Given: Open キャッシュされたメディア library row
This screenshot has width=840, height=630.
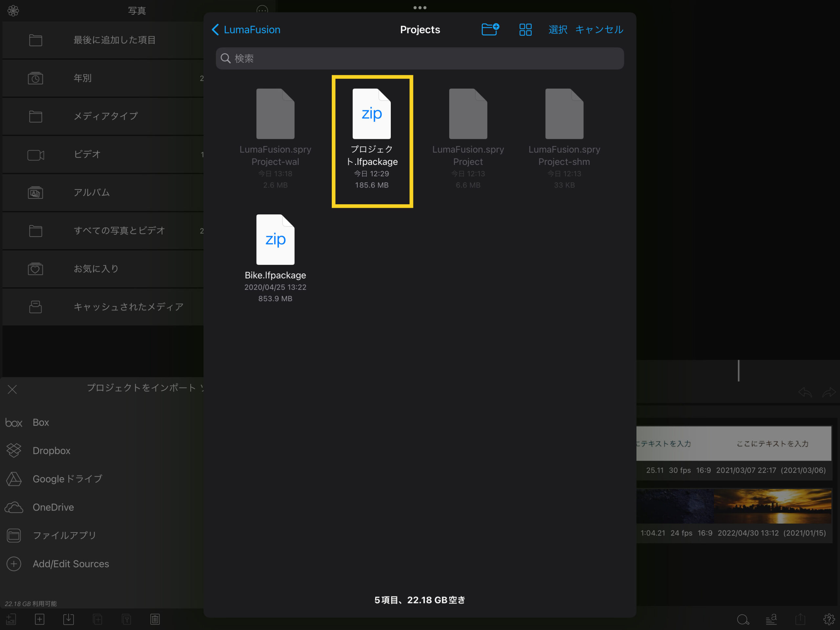Looking at the screenshot, I should [x=103, y=307].
